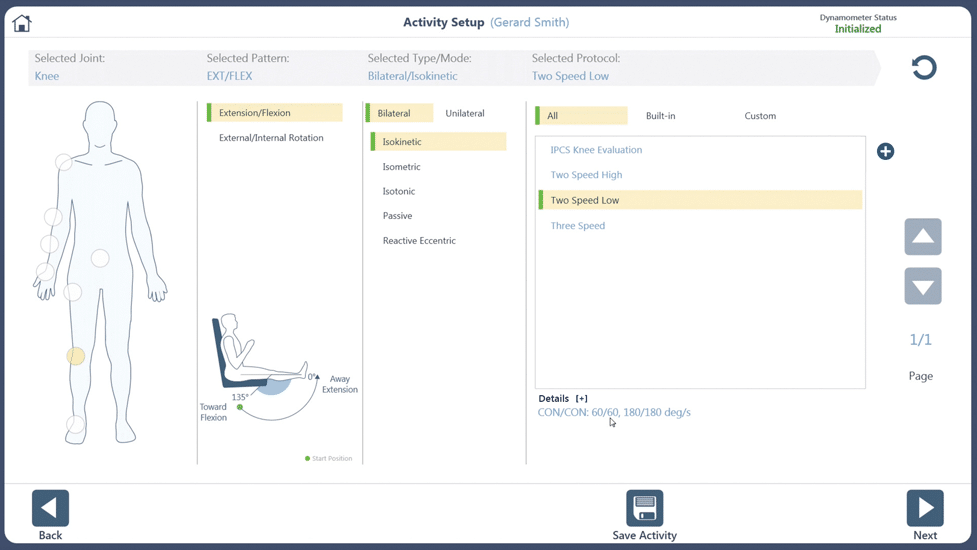
Task: Select the highlighted knee joint on body
Action: pyautogui.click(x=76, y=356)
